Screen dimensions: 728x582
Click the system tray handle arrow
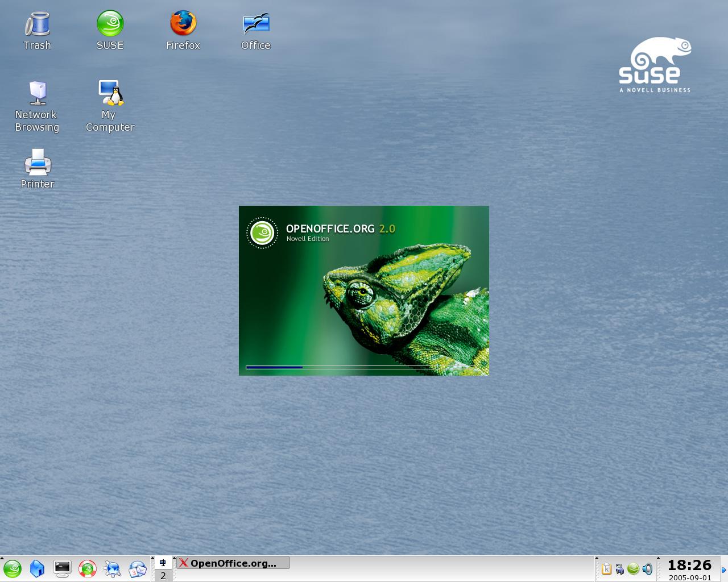[597, 559]
